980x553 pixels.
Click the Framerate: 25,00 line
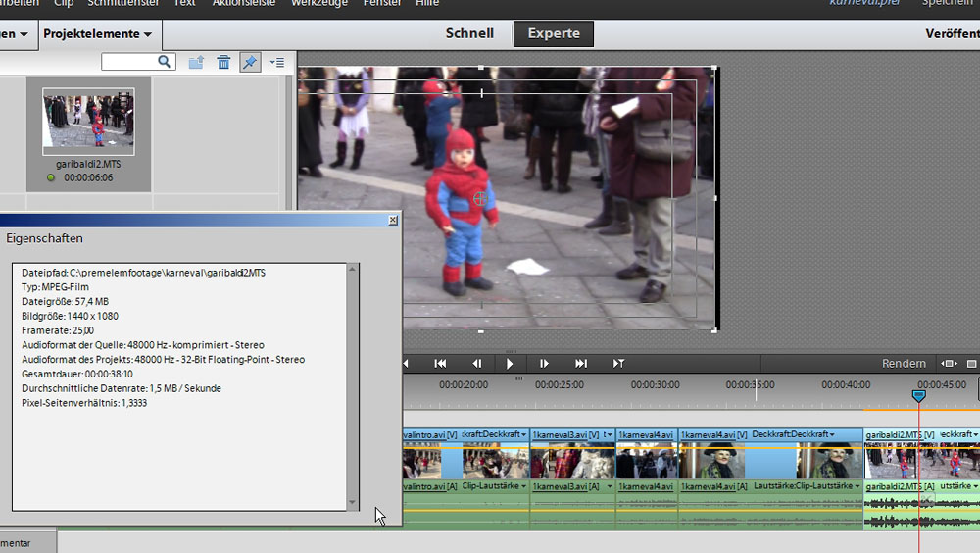[x=58, y=330]
